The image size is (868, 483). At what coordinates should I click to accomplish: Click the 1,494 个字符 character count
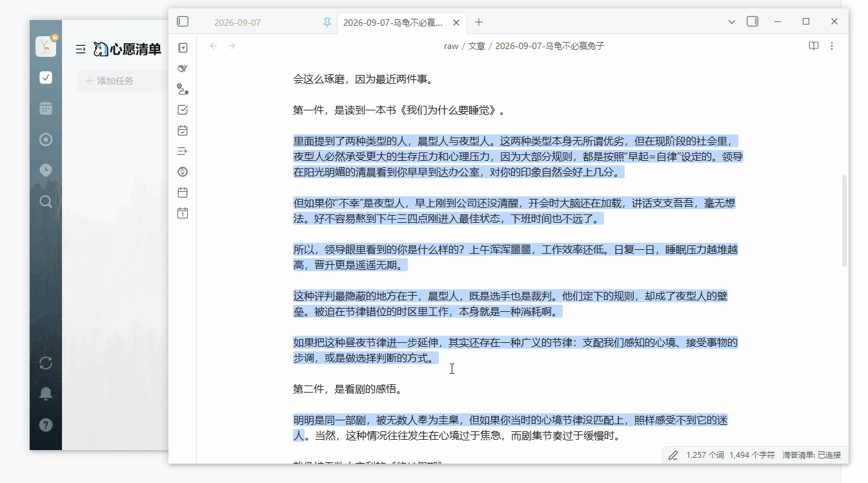[752, 455]
